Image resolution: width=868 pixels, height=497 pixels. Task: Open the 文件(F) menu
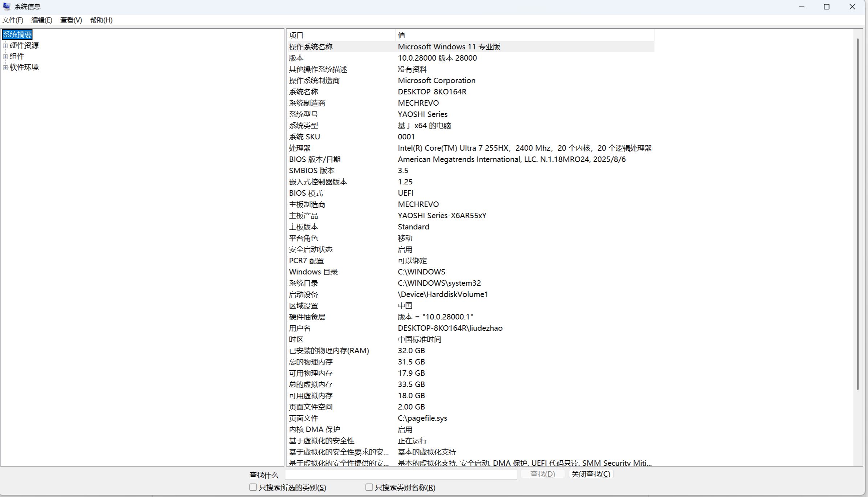click(13, 20)
